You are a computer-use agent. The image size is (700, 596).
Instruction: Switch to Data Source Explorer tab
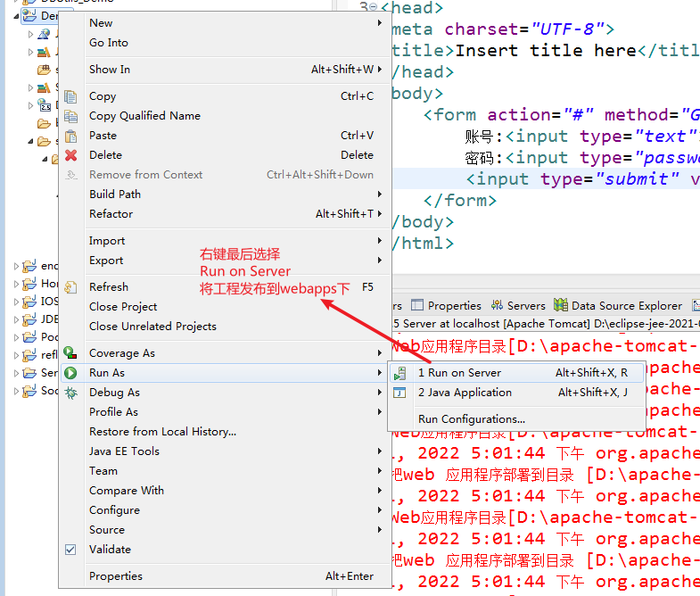618,306
